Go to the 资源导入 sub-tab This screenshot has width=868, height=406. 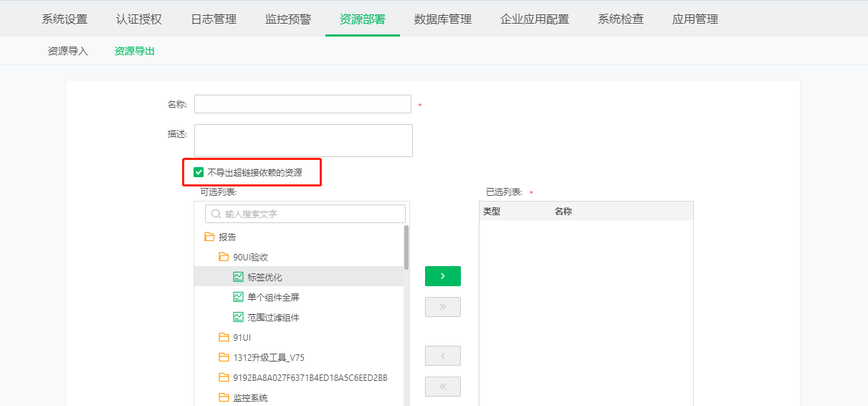coord(68,51)
